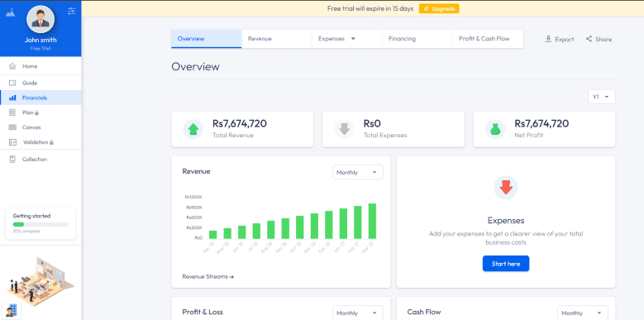The width and height of the screenshot is (644, 320).
Task: Click the lock icon next to Plan
Action: (36, 112)
